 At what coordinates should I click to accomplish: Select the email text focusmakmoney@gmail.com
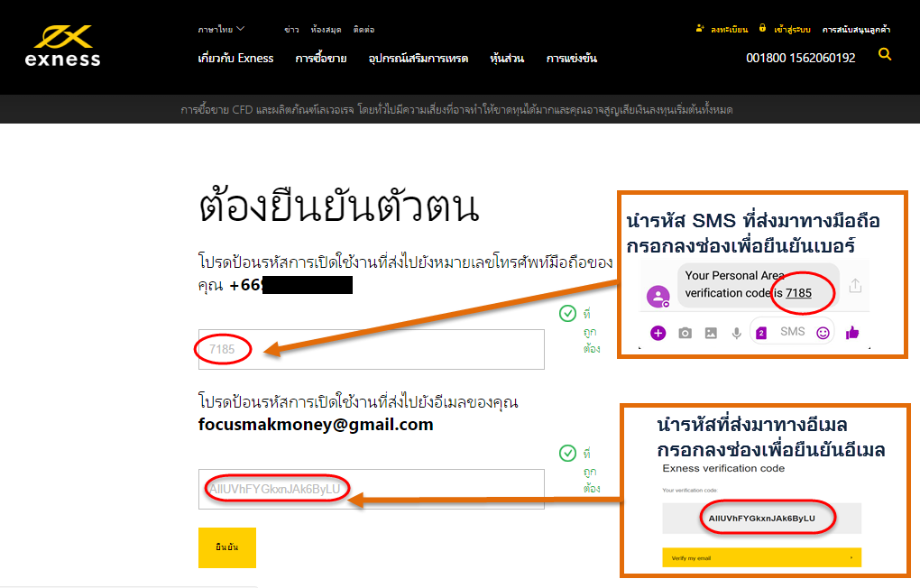[x=316, y=424]
